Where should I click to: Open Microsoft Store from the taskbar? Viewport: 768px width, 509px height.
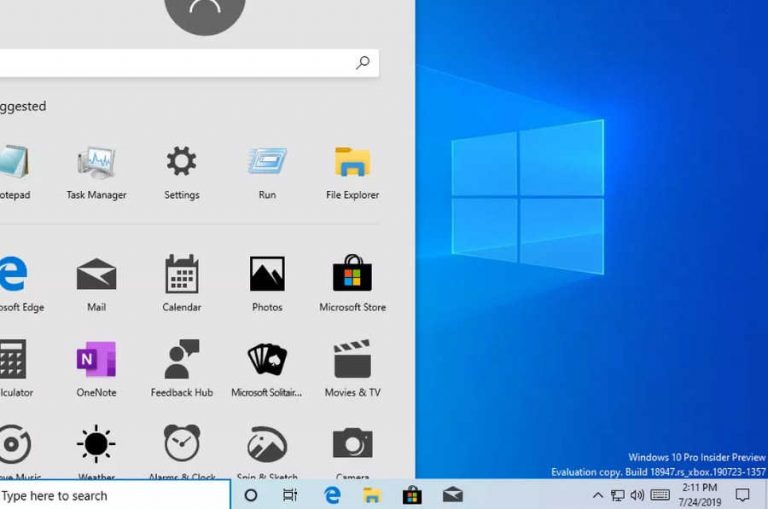412,495
